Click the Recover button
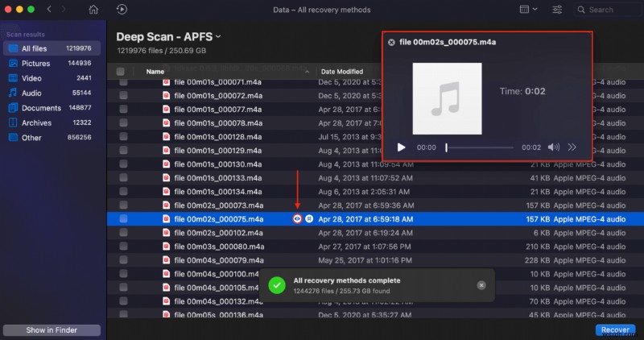 [x=616, y=330]
